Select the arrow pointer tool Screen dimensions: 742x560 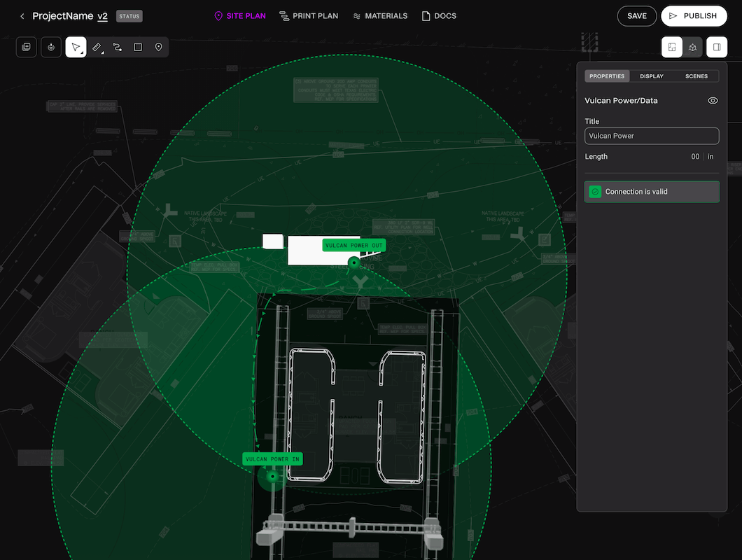coord(76,47)
